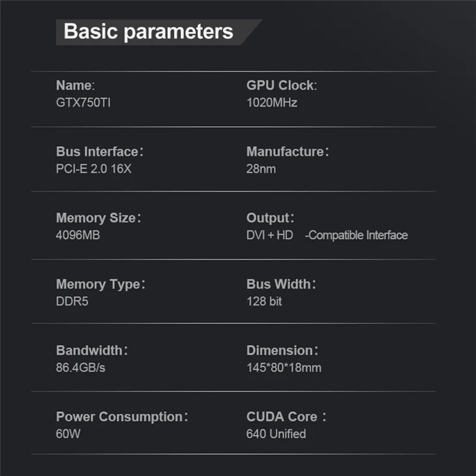Select the GPU Clock label
The width and height of the screenshot is (476, 476).
click(x=281, y=85)
